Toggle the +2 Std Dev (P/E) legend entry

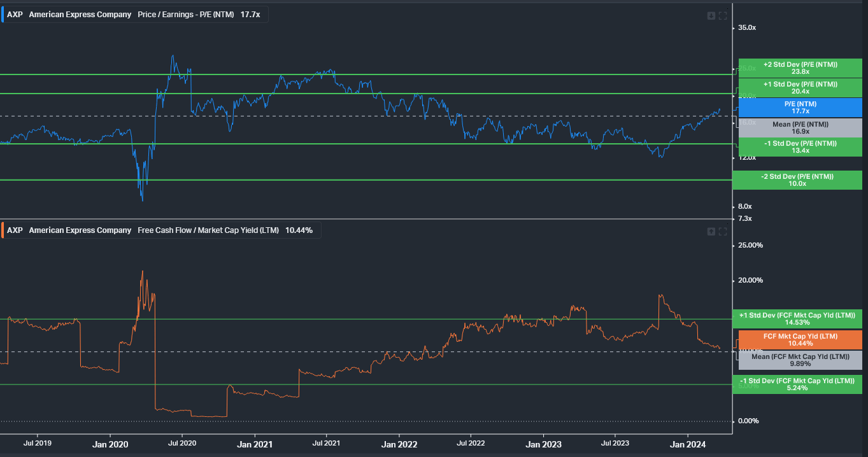pos(798,68)
